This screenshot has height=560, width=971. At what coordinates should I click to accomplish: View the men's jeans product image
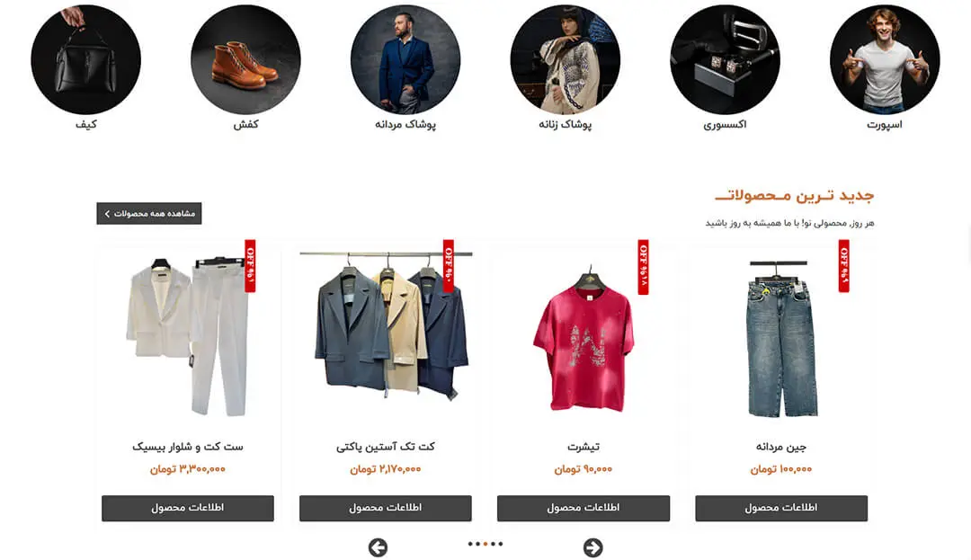click(780, 339)
